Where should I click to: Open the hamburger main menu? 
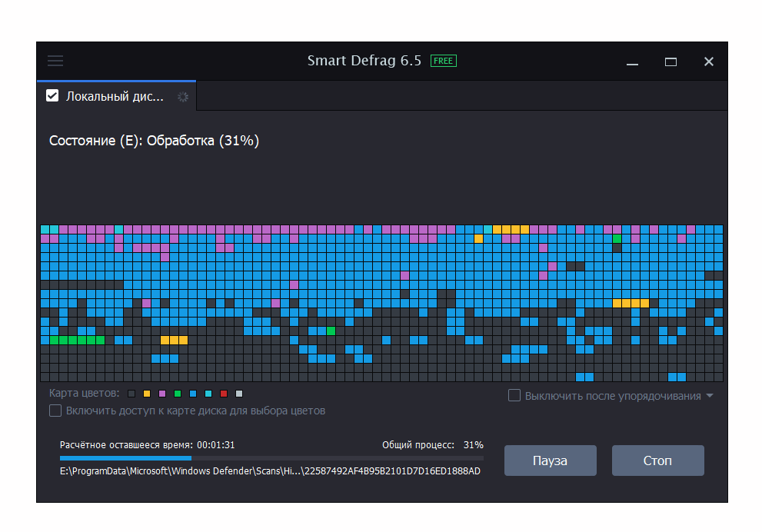coord(55,62)
